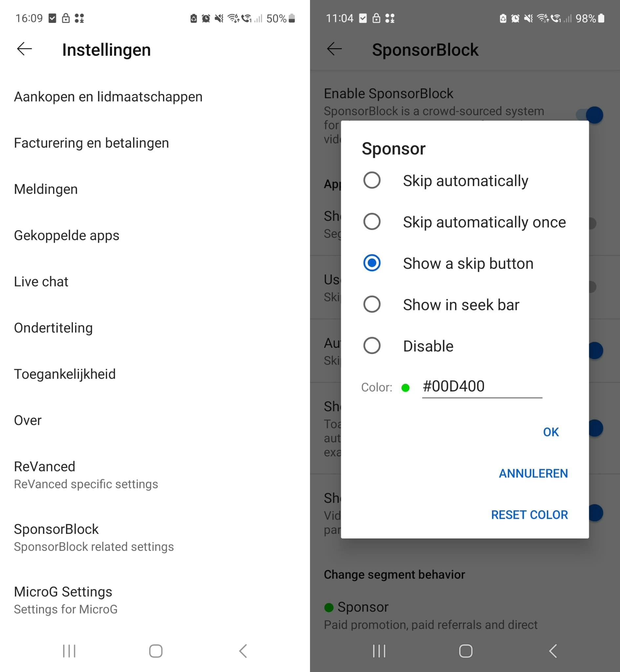Open SponsorBlock related settings entry

tap(93, 537)
